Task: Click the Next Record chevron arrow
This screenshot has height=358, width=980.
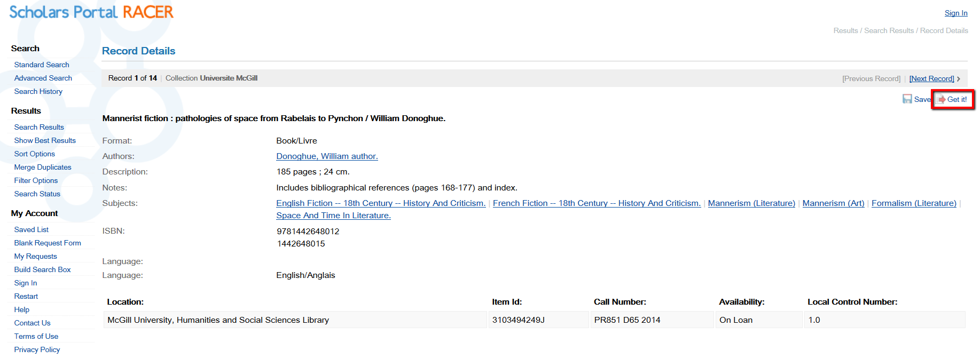Action: pos(959,79)
